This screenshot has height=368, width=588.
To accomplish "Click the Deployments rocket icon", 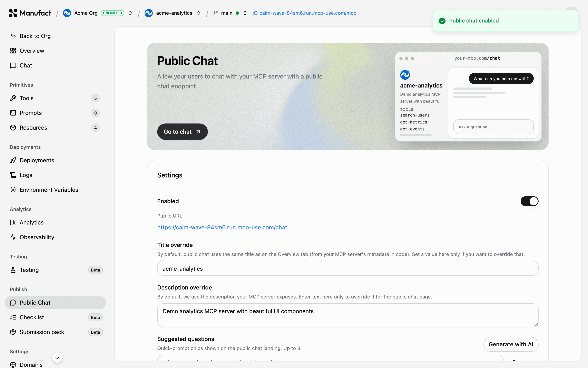I will coord(13,160).
